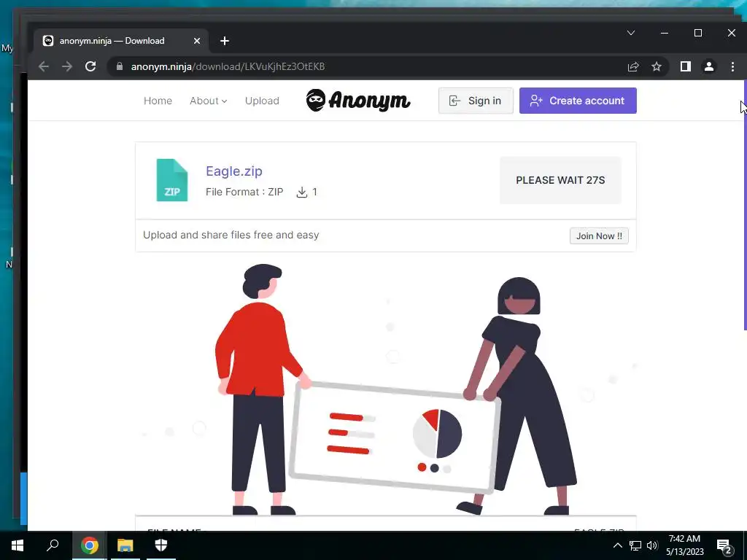Open a new browser tab

point(225,41)
